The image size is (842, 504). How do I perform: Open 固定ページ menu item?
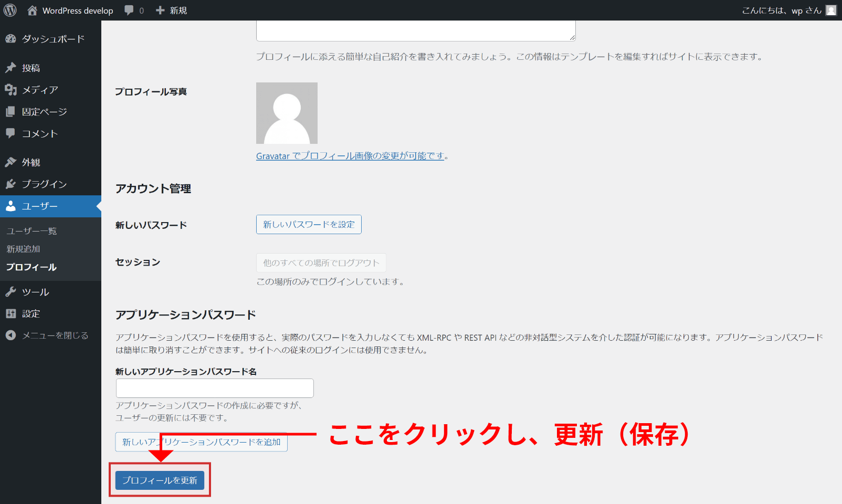50,112
